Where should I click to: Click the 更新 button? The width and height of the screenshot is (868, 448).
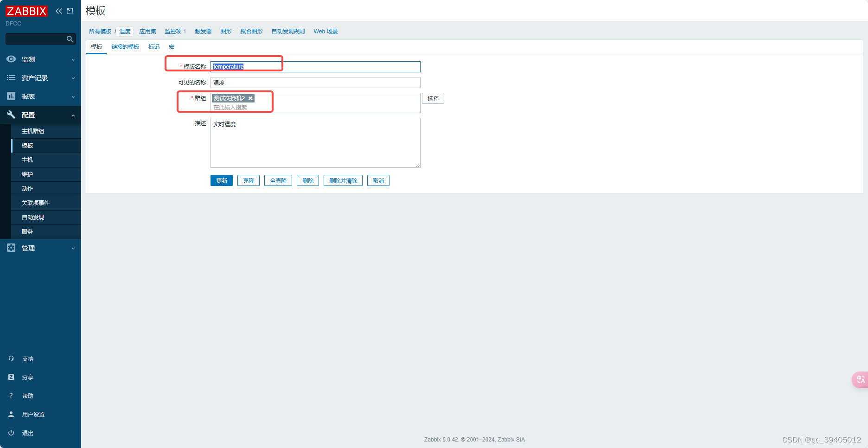222,180
